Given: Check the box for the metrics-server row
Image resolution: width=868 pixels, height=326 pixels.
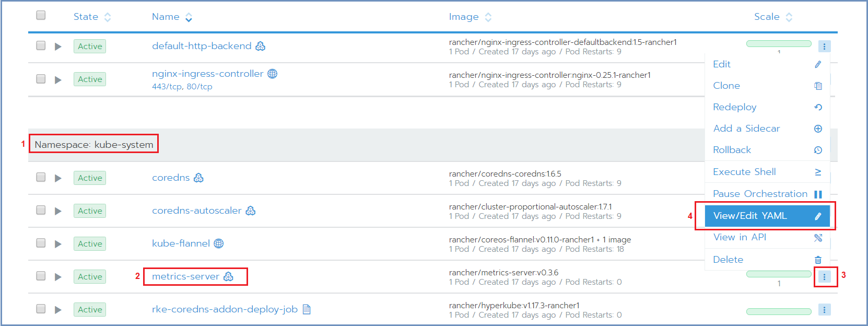Looking at the screenshot, I should [41, 276].
